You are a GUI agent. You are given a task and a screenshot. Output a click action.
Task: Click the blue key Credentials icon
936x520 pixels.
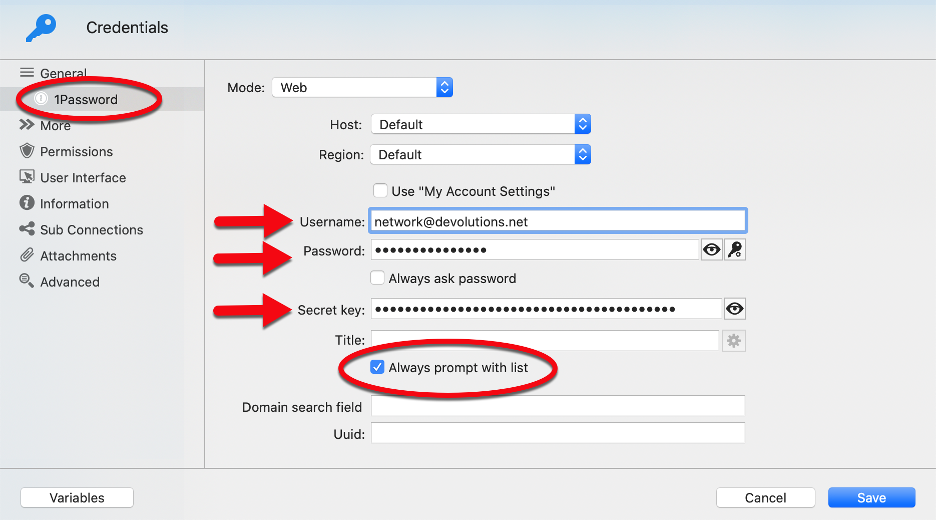tap(41, 28)
